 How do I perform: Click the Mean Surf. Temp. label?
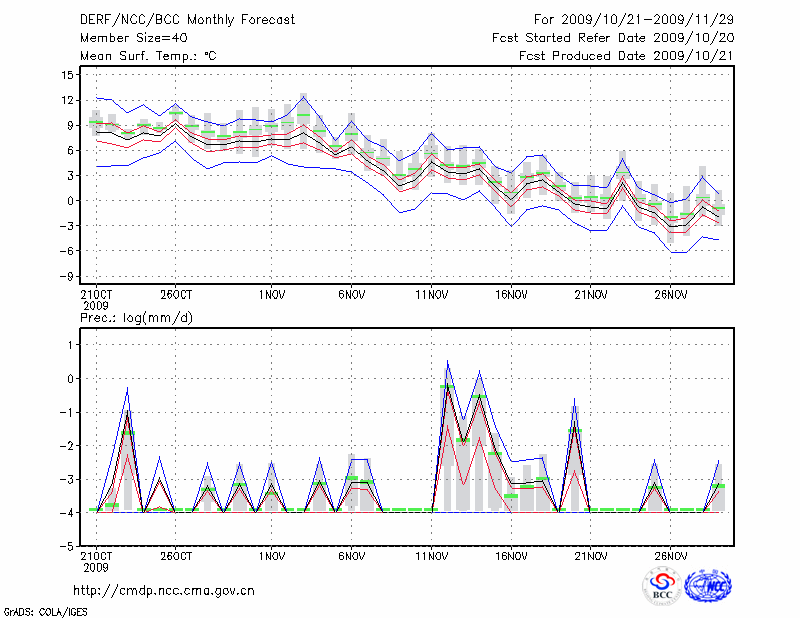147,56
